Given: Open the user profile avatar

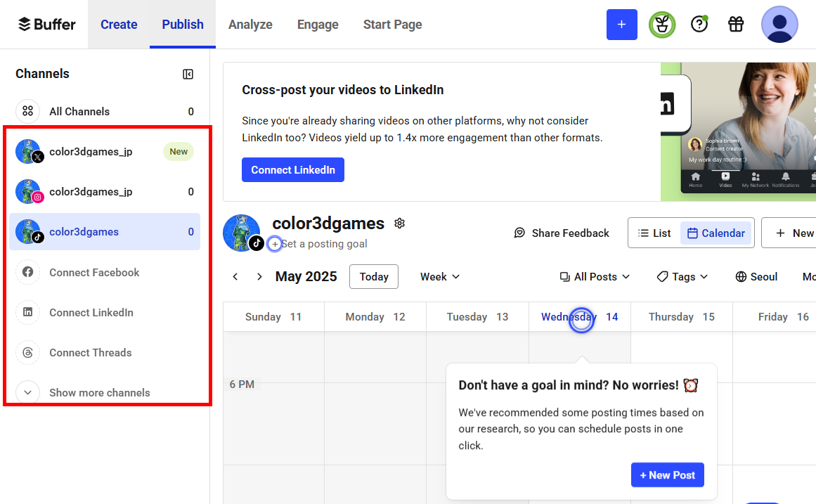Looking at the screenshot, I should (779, 25).
